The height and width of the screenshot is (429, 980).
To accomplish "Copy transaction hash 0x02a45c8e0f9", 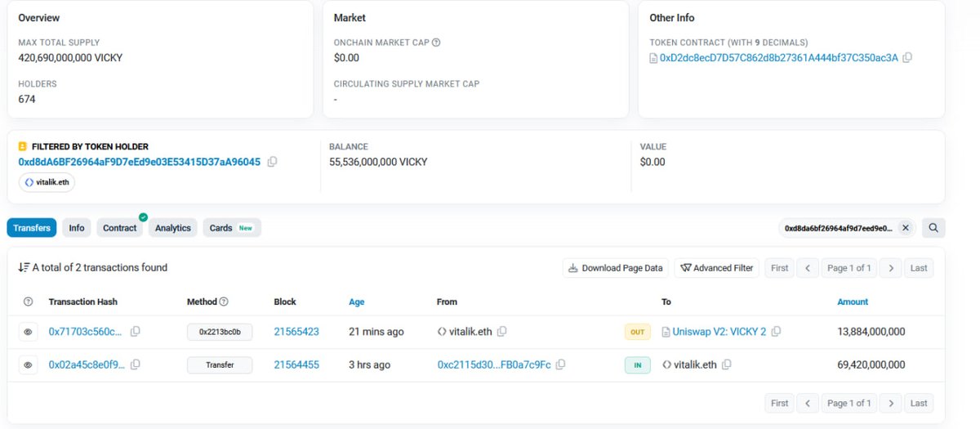I will click(136, 364).
